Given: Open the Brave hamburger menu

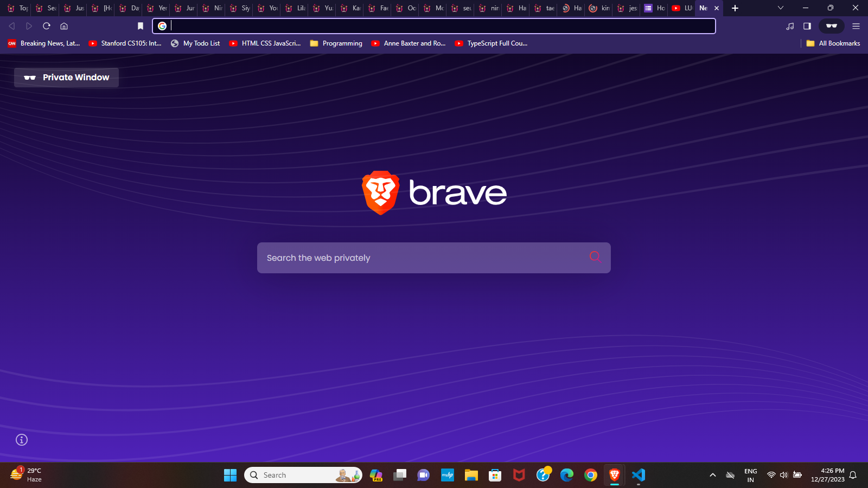Looking at the screenshot, I should [x=856, y=26].
